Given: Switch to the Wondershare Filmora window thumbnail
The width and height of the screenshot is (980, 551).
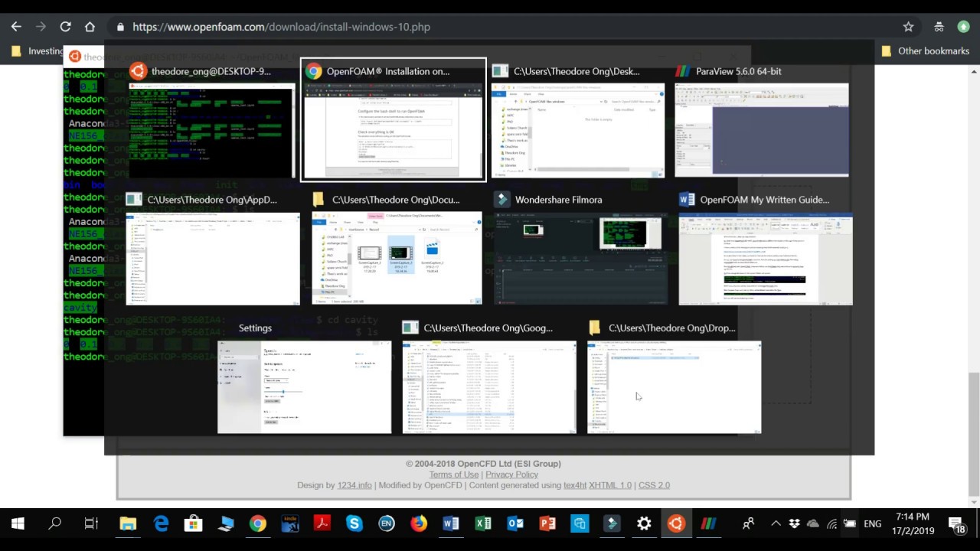Looking at the screenshot, I should click(x=580, y=259).
